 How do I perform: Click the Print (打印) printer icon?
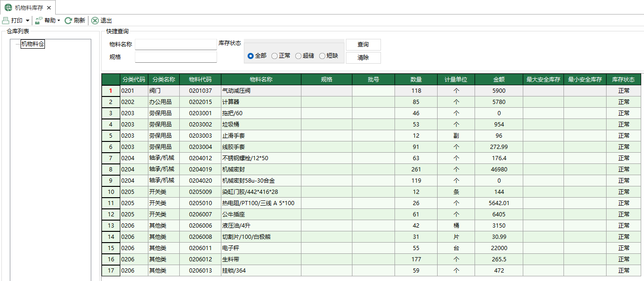tap(6, 20)
